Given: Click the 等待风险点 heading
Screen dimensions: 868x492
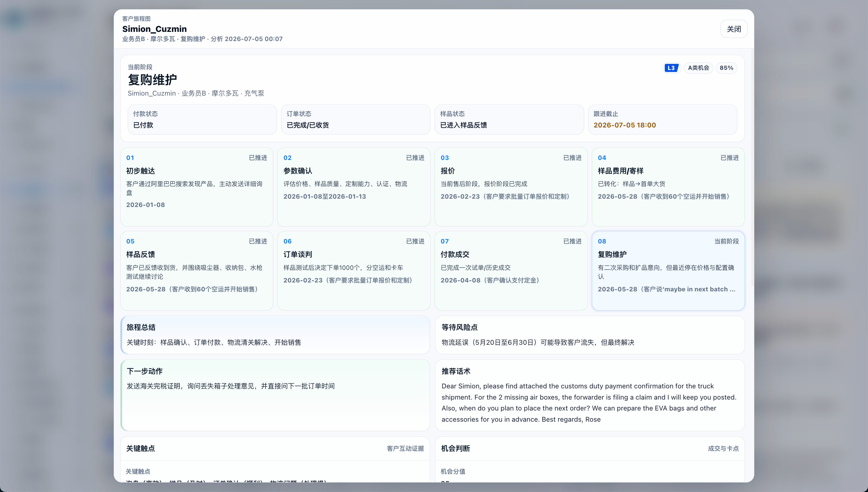Looking at the screenshot, I should [x=460, y=328].
